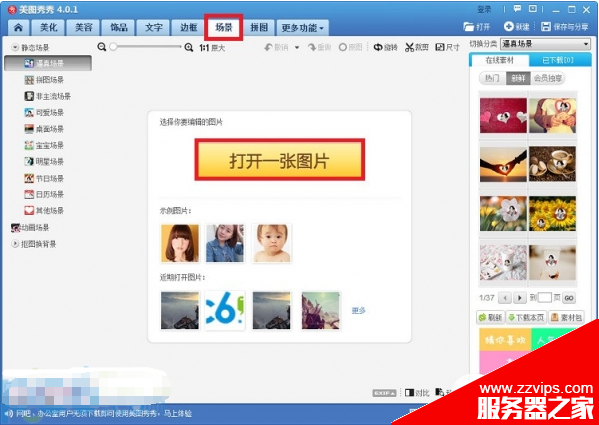The width and height of the screenshot is (599, 425).
Task: Toggle the 热门 filter
Action: click(x=492, y=78)
